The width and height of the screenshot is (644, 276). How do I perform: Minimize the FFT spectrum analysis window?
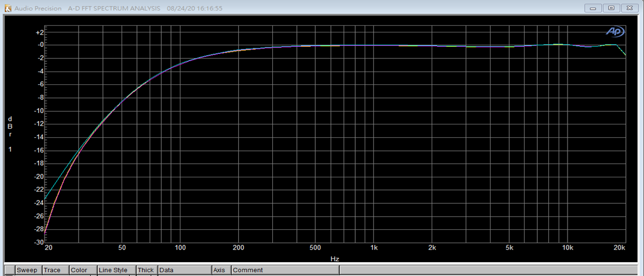(593, 8)
